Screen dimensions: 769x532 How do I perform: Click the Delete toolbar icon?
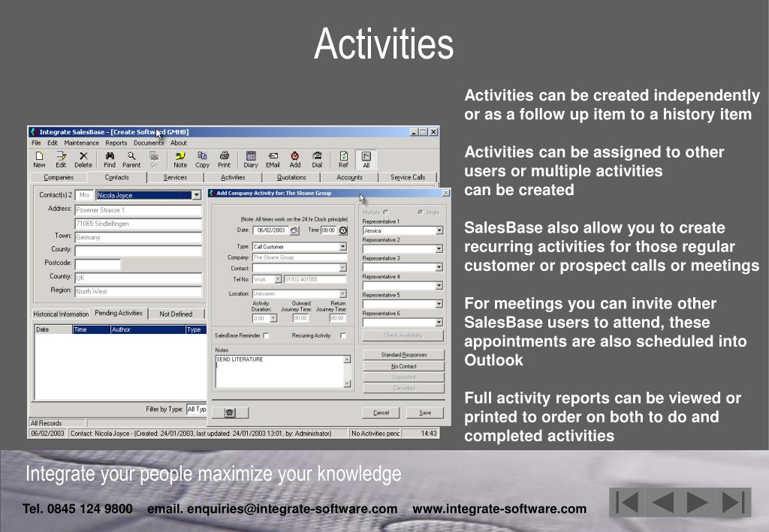pos(83,159)
